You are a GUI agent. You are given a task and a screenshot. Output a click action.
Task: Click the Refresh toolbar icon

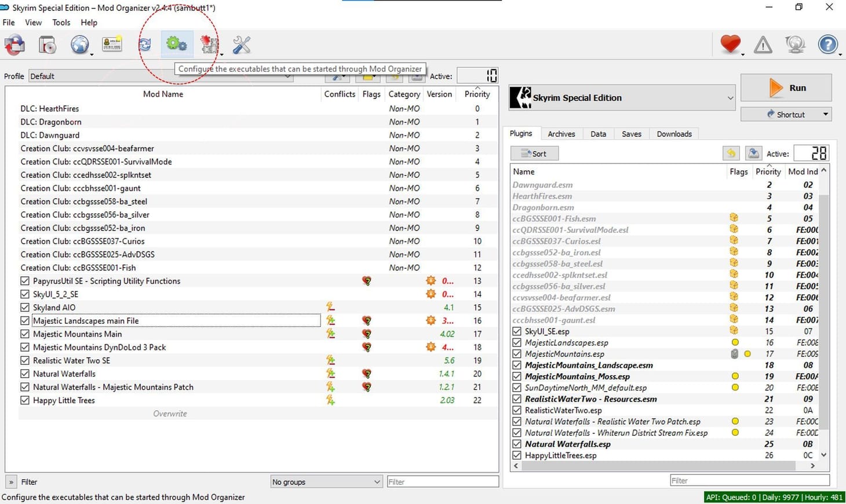click(x=145, y=45)
